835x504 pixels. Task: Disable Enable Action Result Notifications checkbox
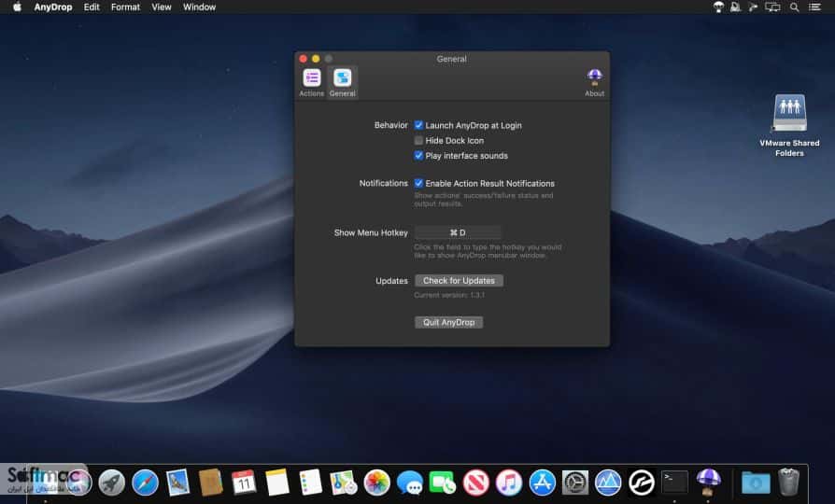pyautogui.click(x=418, y=183)
